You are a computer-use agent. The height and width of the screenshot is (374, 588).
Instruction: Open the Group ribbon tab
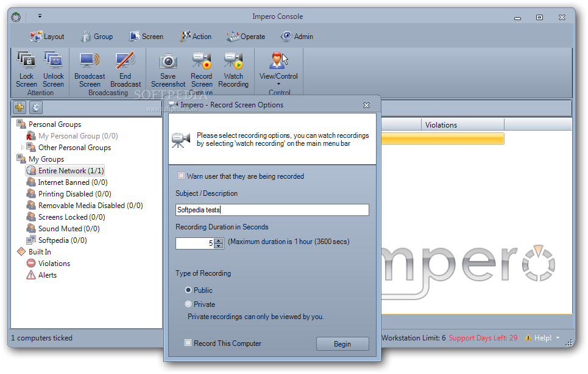(x=97, y=37)
